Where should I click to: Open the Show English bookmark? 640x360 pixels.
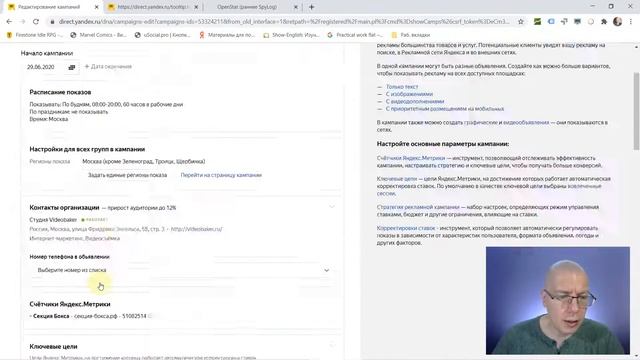pos(291,35)
